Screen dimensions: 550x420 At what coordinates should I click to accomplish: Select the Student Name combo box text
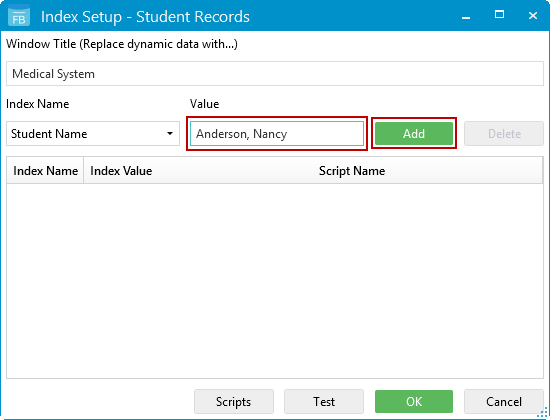[49, 134]
